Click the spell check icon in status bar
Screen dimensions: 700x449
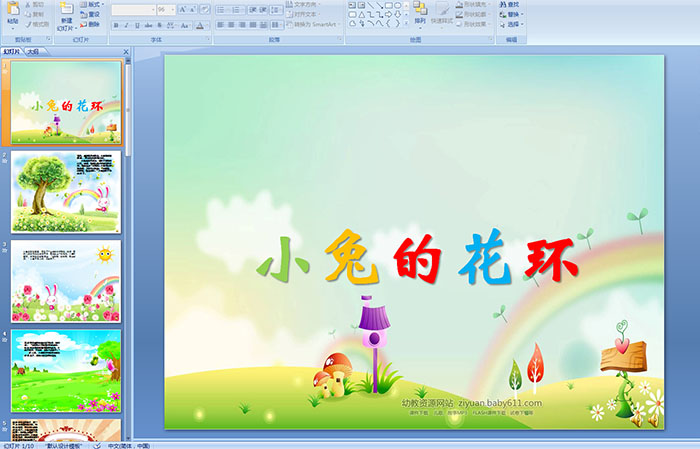pos(95,445)
